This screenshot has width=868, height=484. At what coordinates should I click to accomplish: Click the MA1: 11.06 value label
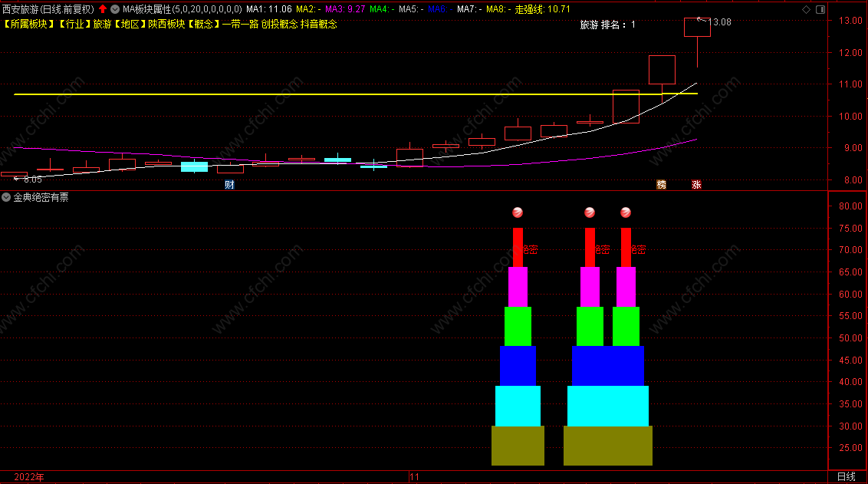pyautogui.click(x=269, y=9)
